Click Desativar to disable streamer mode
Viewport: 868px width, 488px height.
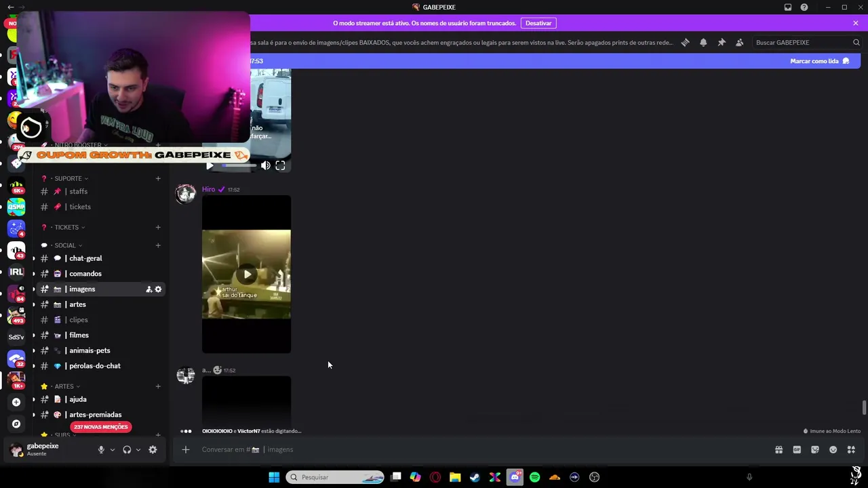pyautogui.click(x=538, y=23)
